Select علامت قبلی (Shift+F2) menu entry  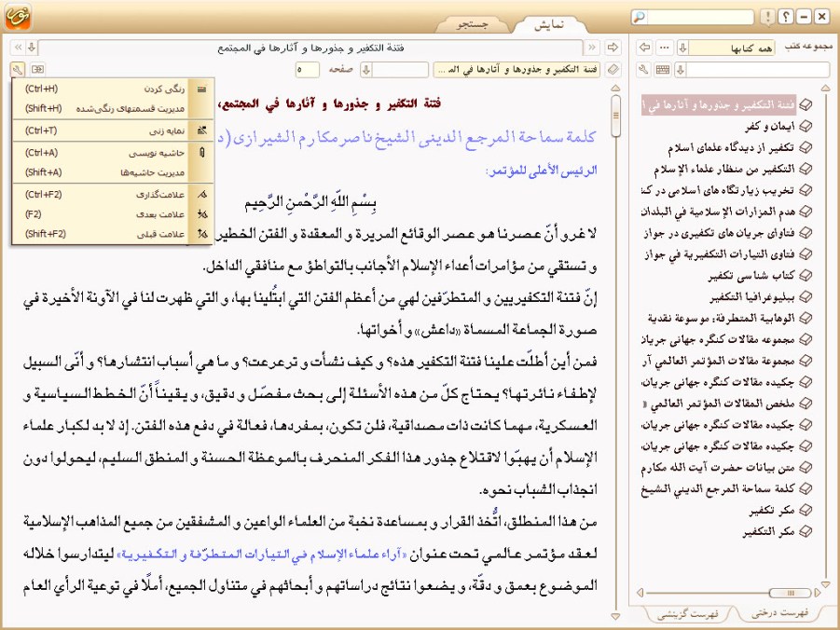click(x=113, y=234)
